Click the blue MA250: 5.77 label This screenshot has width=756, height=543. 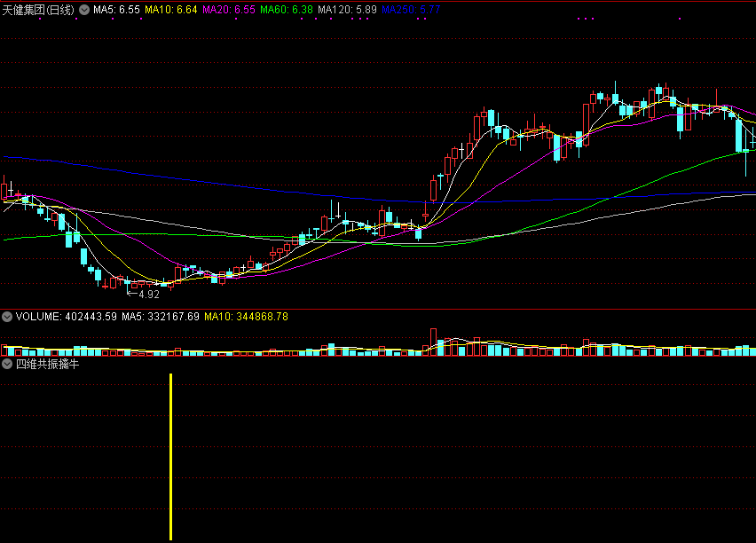[x=411, y=10]
